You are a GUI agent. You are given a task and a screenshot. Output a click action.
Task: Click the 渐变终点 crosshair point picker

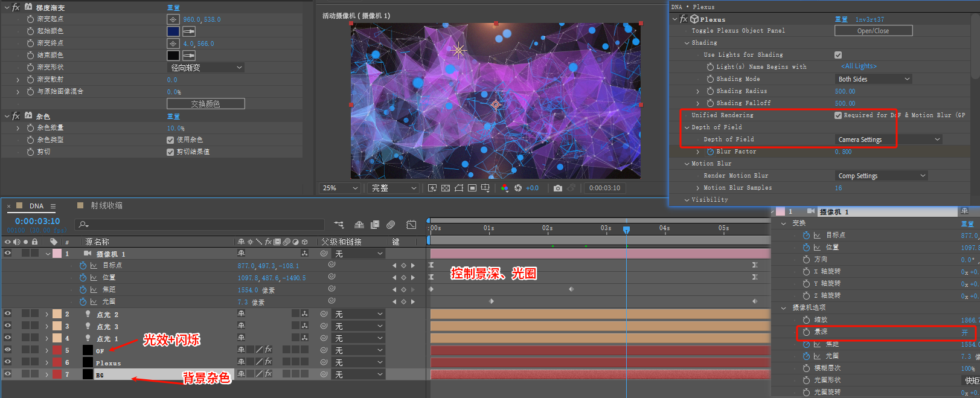173,43
